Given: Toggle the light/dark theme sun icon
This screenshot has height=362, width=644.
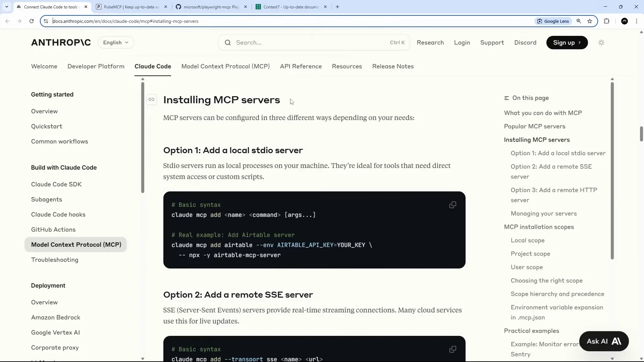Looking at the screenshot, I should click(x=601, y=43).
